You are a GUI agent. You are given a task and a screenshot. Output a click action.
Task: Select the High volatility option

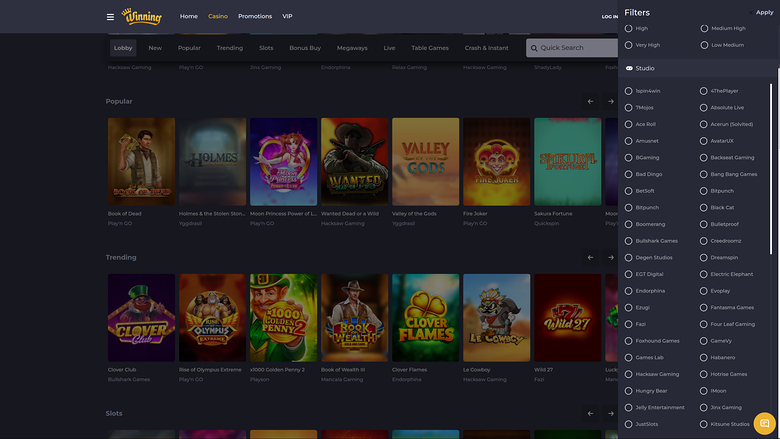pyautogui.click(x=629, y=28)
